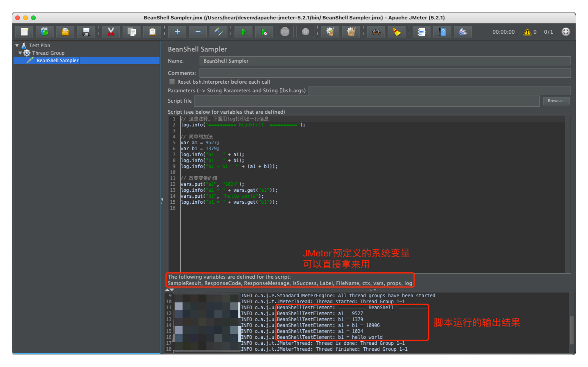Viewport: 588px width, 367px height.
Task: Click the Comments input field
Action: tap(385, 73)
